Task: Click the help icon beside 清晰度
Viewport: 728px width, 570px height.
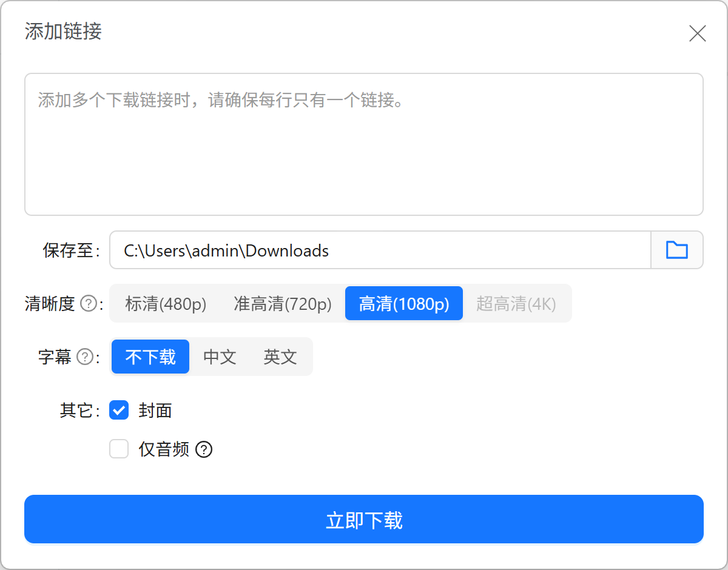Action: click(x=90, y=304)
